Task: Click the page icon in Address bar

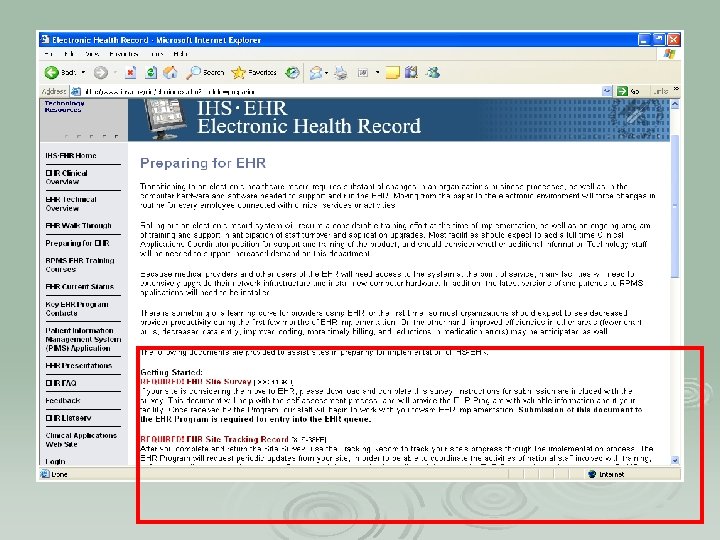Action: (76, 91)
